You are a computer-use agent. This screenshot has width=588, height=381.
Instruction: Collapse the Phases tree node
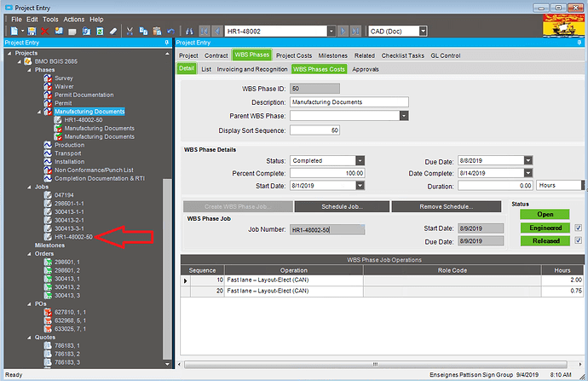[x=29, y=70]
